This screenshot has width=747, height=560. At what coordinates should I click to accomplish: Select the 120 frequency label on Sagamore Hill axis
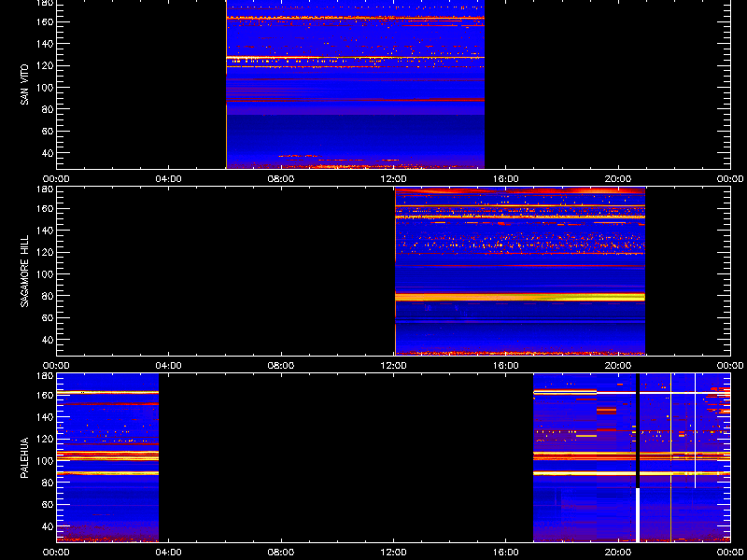(x=46, y=252)
